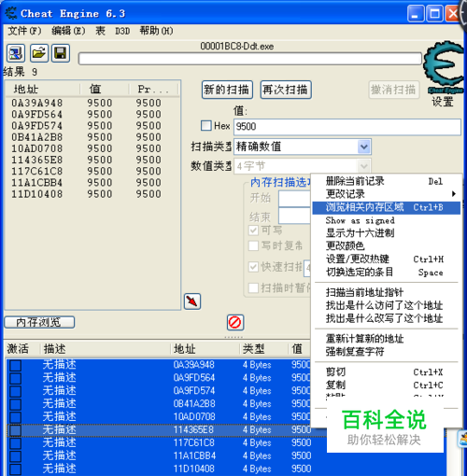Viewport: 467px width, 476px height.
Task: Choose 设置/更改热键 menu entry
Action: point(386,259)
